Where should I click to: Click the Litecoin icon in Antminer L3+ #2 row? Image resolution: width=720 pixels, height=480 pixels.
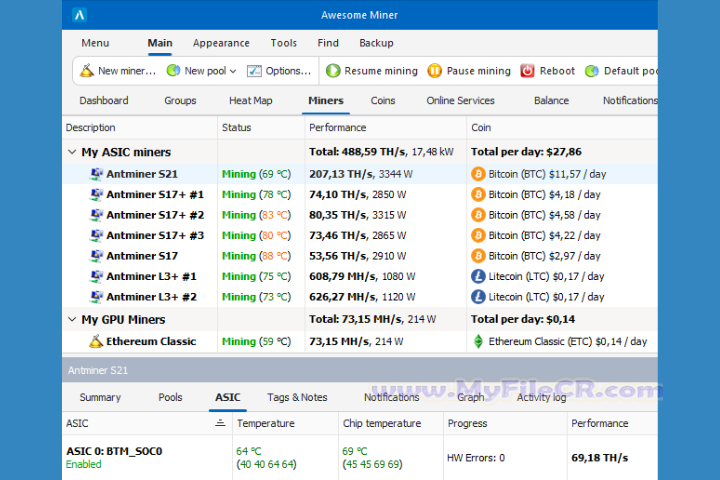click(x=478, y=297)
